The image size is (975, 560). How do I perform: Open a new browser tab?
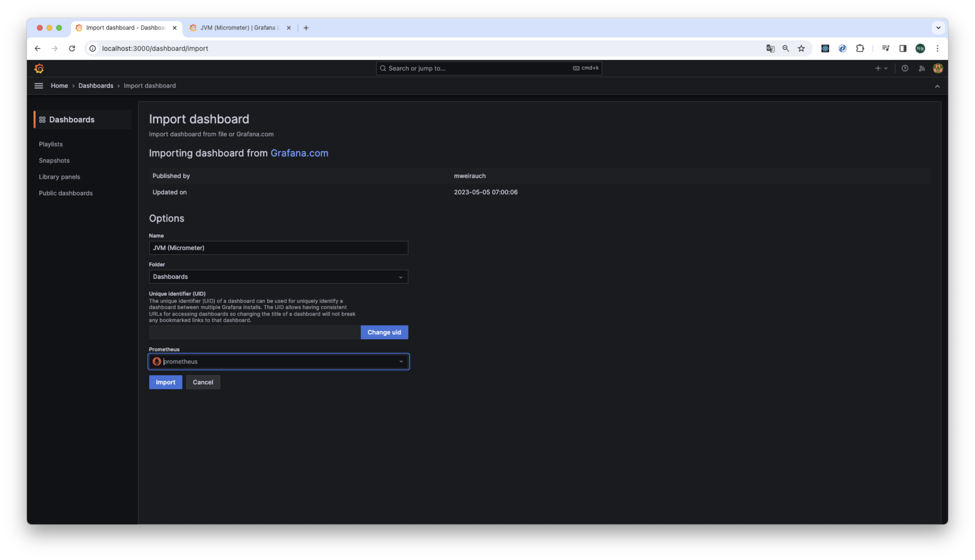pos(306,28)
